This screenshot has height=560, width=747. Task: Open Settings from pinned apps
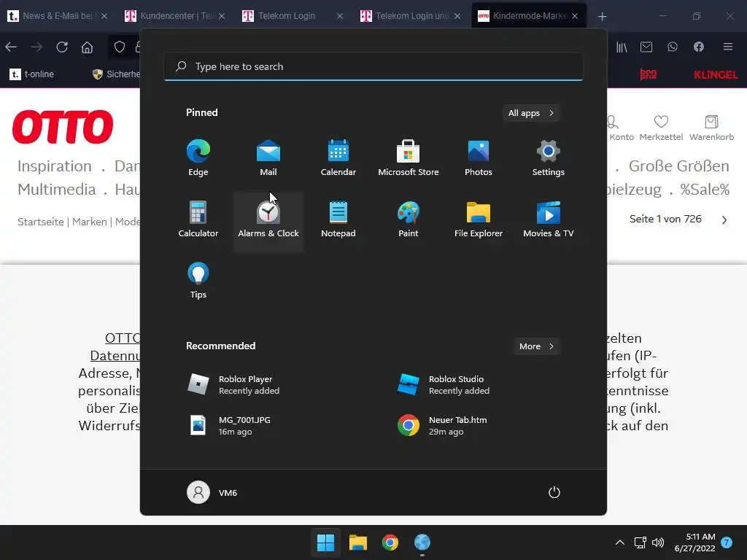tap(549, 158)
